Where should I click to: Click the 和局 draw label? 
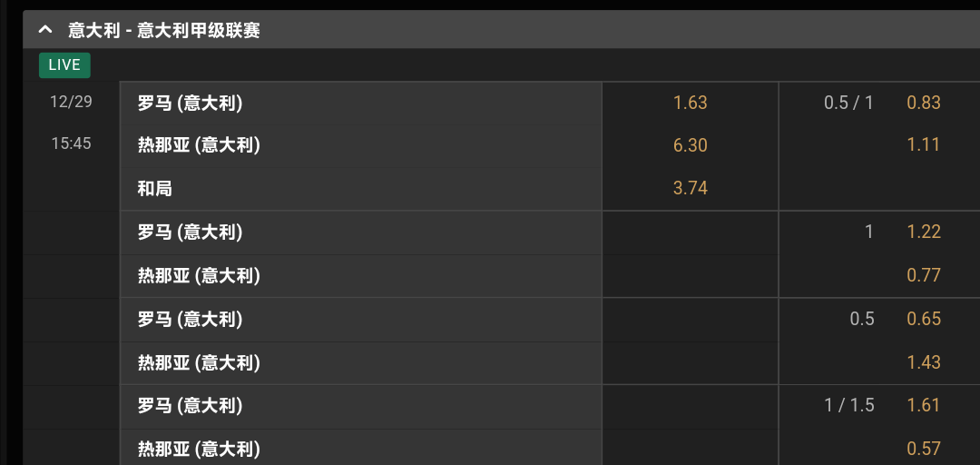155,189
